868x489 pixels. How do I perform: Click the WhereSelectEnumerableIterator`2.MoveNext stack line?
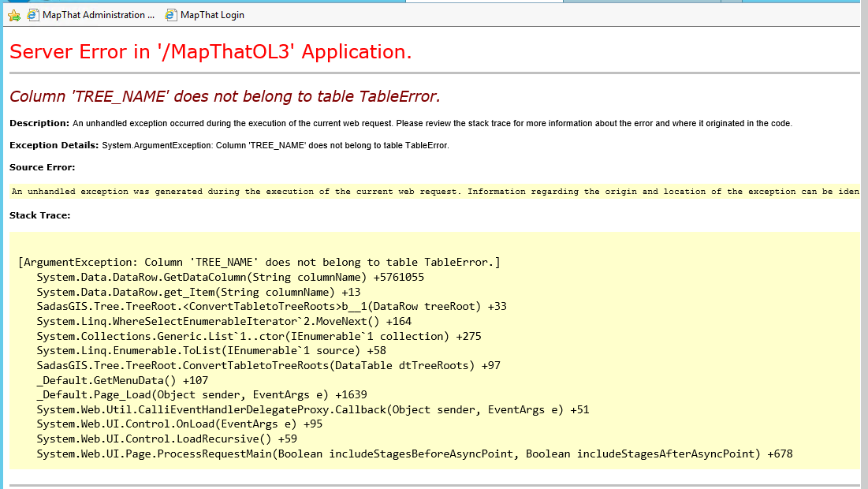pos(224,322)
